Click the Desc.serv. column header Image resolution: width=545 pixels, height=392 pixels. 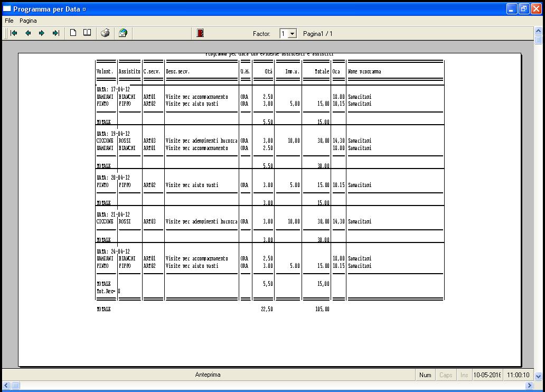click(x=177, y=71)
